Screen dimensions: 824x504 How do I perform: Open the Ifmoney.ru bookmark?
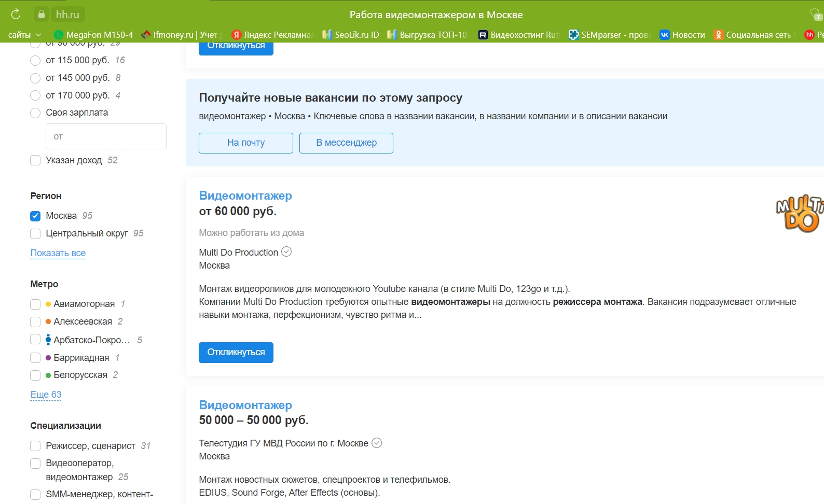(182, 35)
